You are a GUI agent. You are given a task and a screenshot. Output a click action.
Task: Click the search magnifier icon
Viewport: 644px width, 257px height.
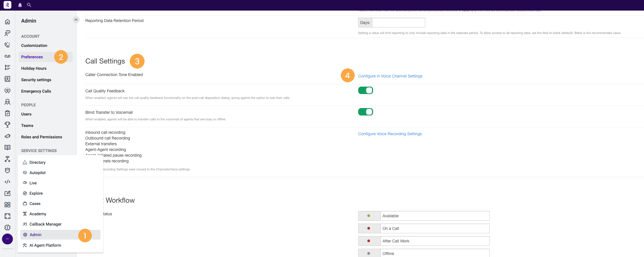(x=29, y=5)
